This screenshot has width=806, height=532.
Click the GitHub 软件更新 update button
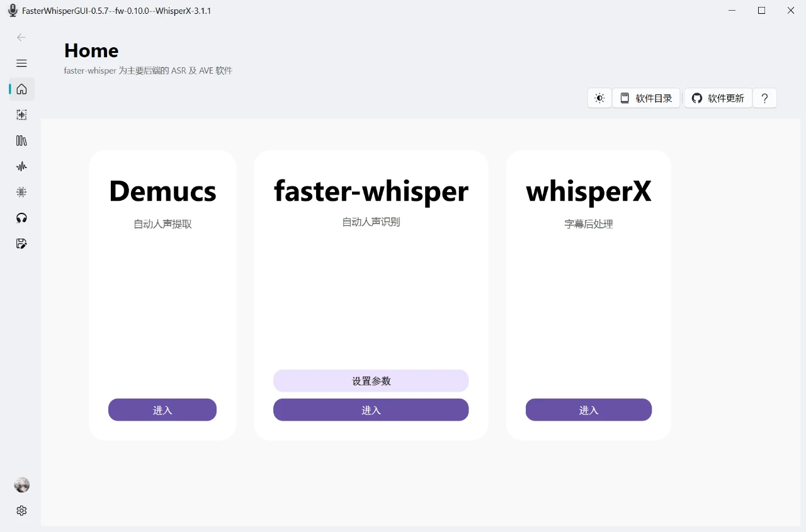tap(718, 98)
